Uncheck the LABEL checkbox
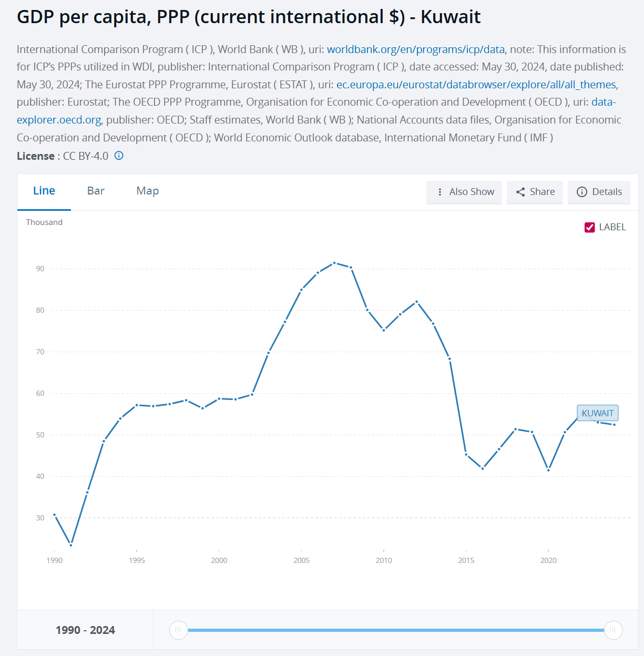This screenshot has height=656, width=644. (590, 227)
